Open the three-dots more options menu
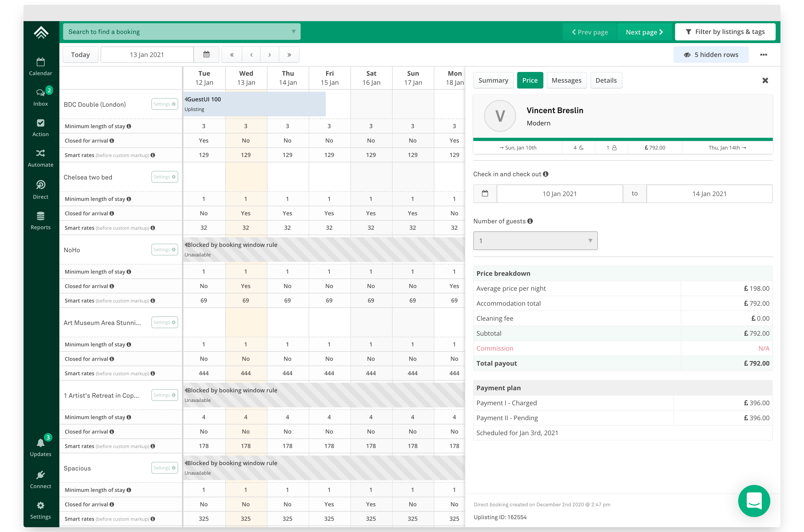This screenshot has height=532, width=804. 763,55
